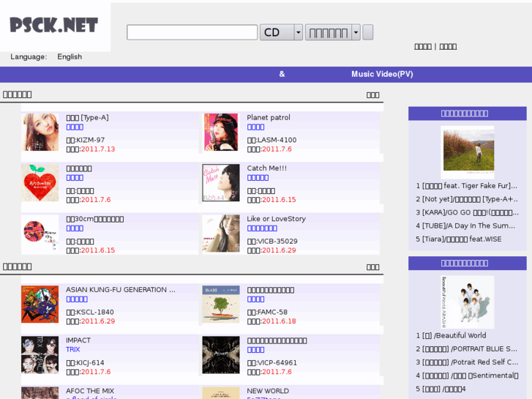This screenshot has height=399, width=532.
Task: Open FAMC-58 tree album cover
Action: tap(221, 305)
